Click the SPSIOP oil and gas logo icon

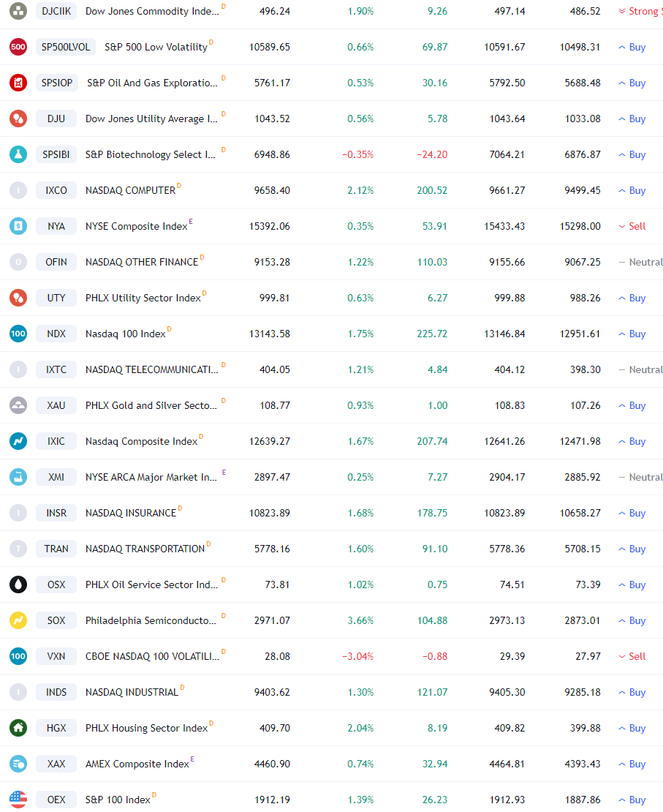[18, 83]
